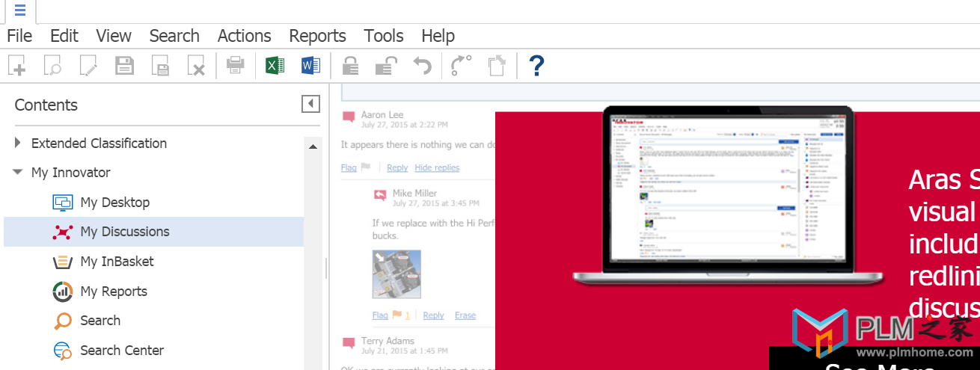Click Mike Miller's reply bubble icon
This screenshot has width=980, height=370.
pos(380,196)
